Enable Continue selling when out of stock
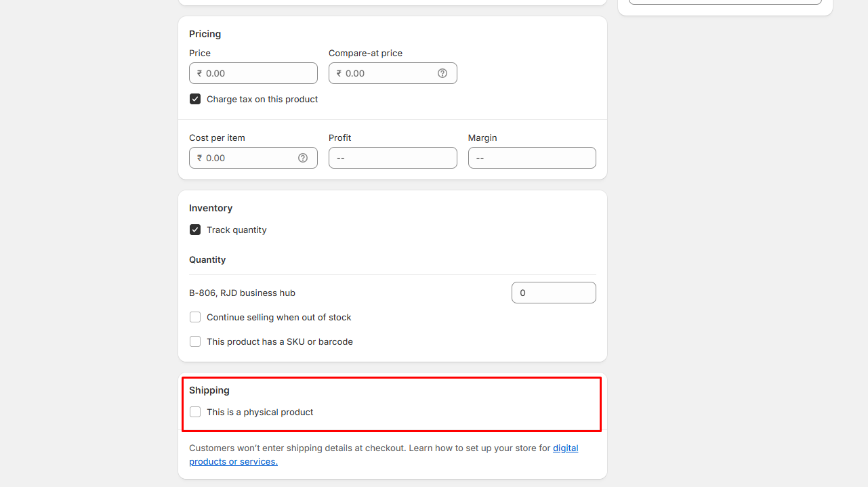The height and width of the screenshot is (487, 868). [195, 317]
